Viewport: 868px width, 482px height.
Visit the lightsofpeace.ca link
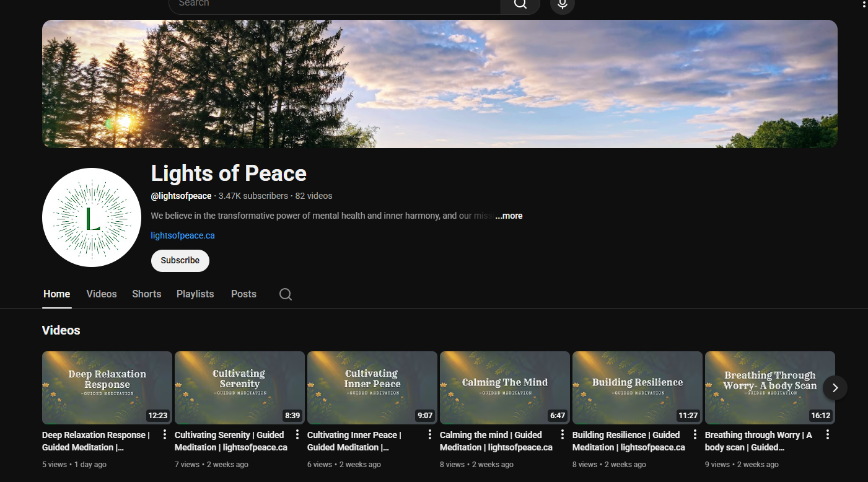[x=182, y=235]
